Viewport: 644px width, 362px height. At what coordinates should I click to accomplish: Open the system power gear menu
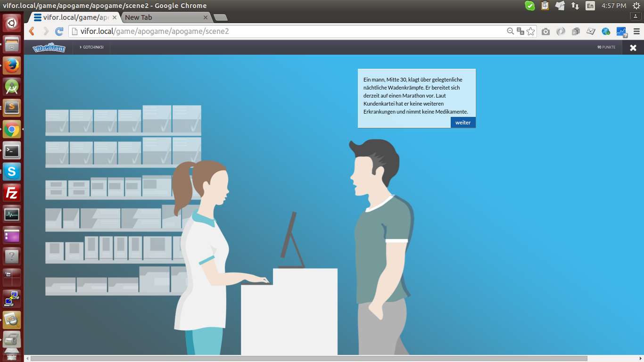point(636,6)
